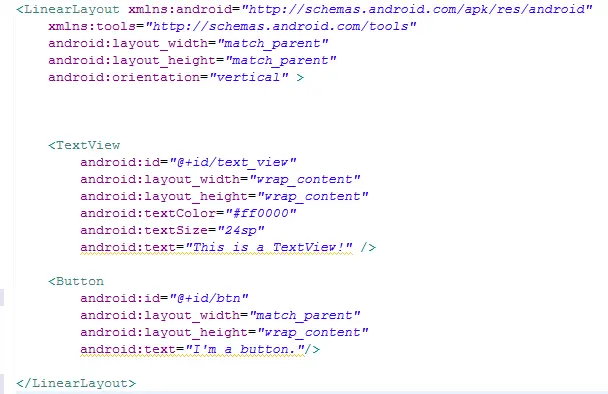Click the <TextView opening tag

(x=84, y=145)
